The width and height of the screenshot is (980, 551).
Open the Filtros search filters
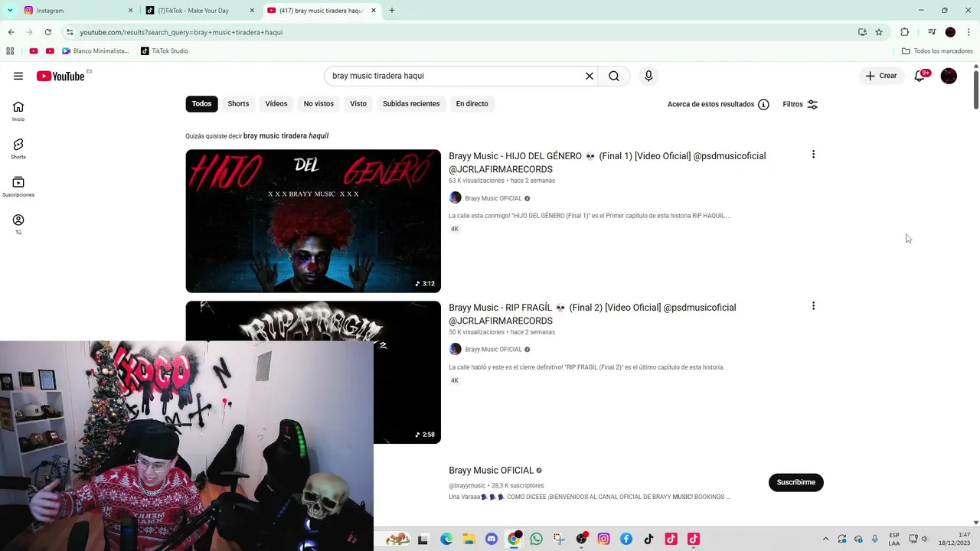point(800,104)
